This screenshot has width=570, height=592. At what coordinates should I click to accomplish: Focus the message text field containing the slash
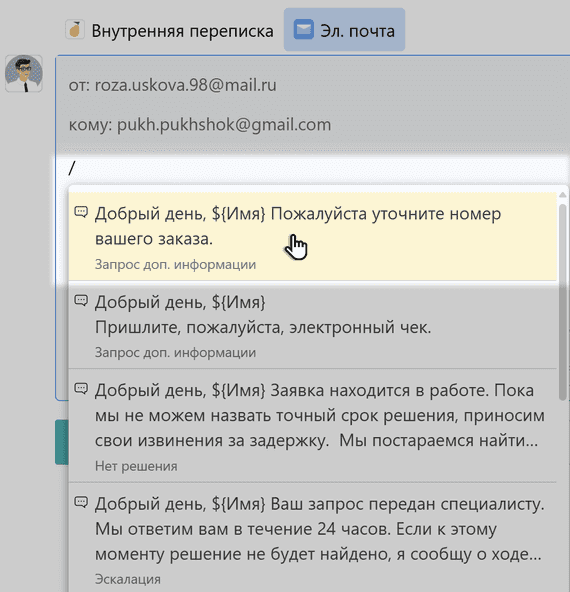click(313, 168)
